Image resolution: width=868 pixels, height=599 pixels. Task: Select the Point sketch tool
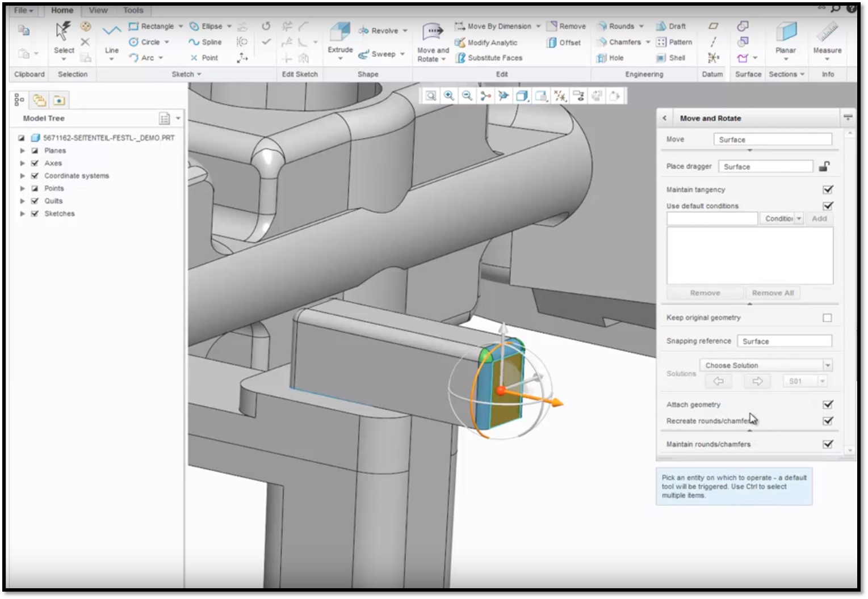click(x=204, y=57)
